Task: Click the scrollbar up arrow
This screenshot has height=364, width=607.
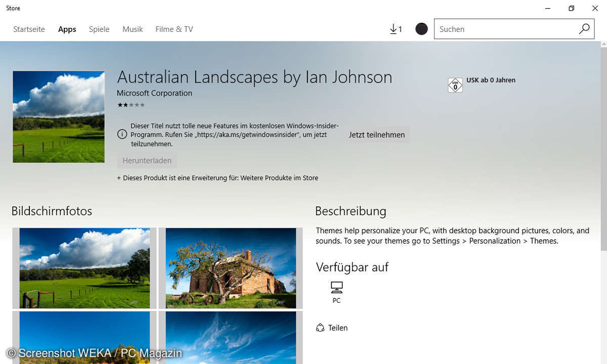Action: 603,44
